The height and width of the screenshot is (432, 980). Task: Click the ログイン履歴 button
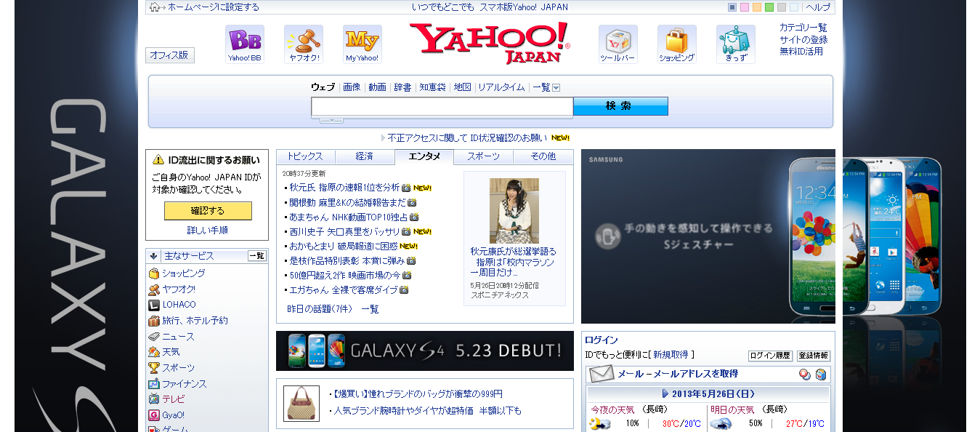[770, 356]
